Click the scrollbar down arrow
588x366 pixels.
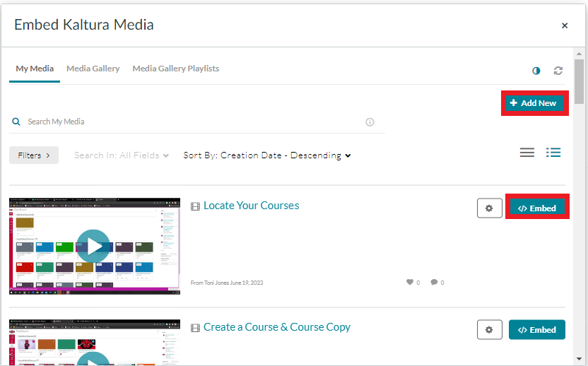(x=580, y=359)
